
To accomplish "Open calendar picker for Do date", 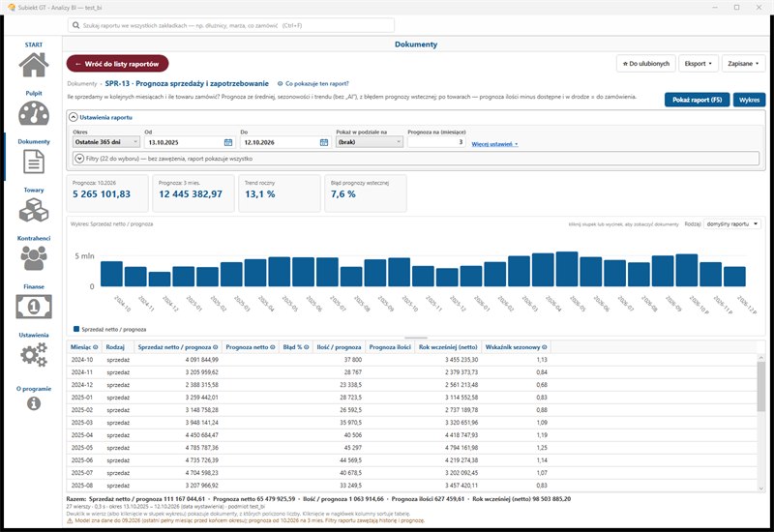I will pyautogui.click(x=324, y=142).
